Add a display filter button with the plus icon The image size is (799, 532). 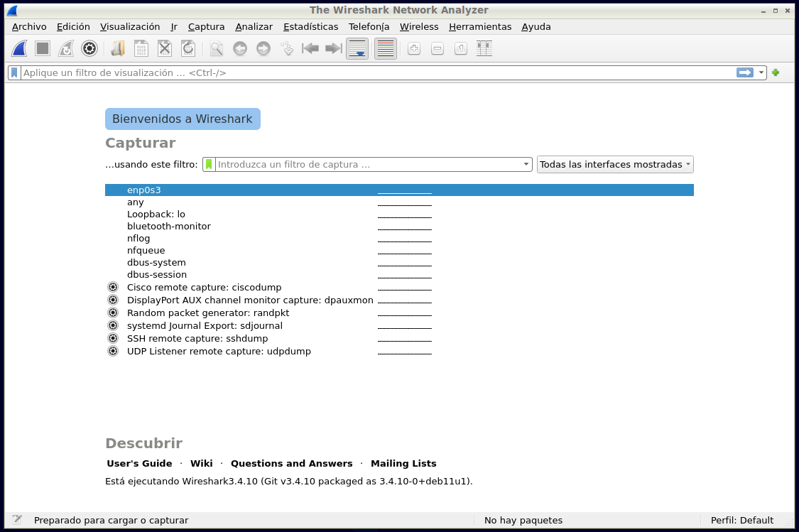point(776,72)
